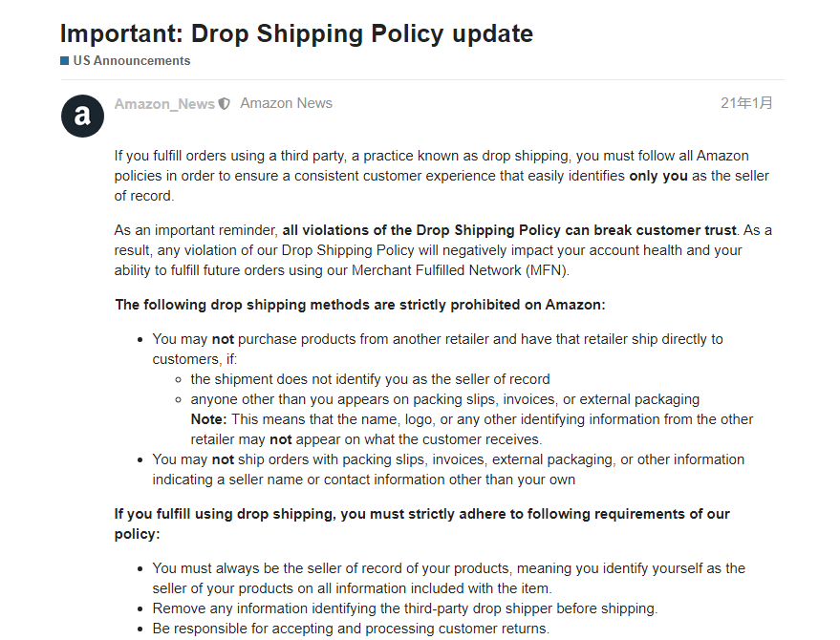Click the bold phrase 'all violations of the Drop Shipping Policy'
The width and height of the screenshot is (840, 640).
(x=420, y=230)
